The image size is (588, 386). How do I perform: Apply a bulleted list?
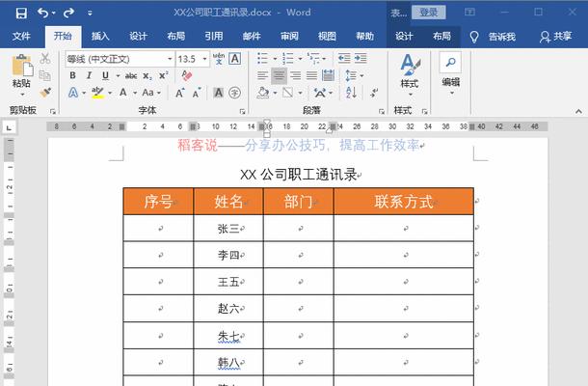pyautogui.click(x=263, y=59)
